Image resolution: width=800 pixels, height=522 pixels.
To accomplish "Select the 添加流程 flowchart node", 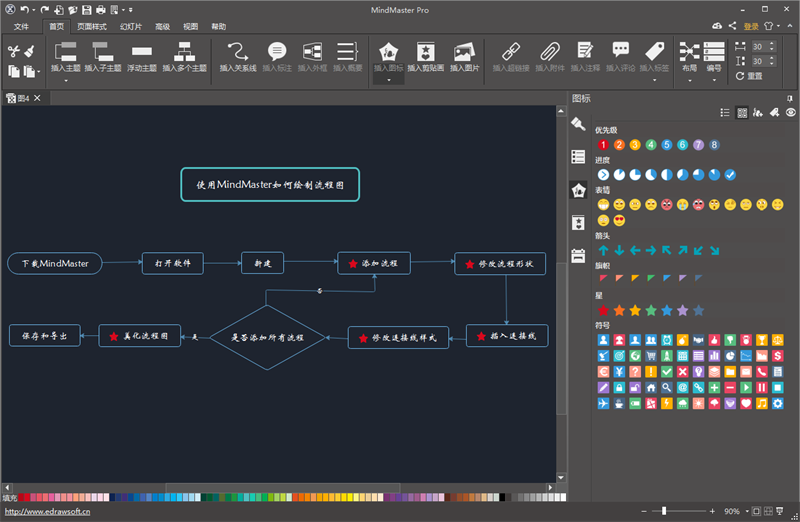I will point(374,263).
